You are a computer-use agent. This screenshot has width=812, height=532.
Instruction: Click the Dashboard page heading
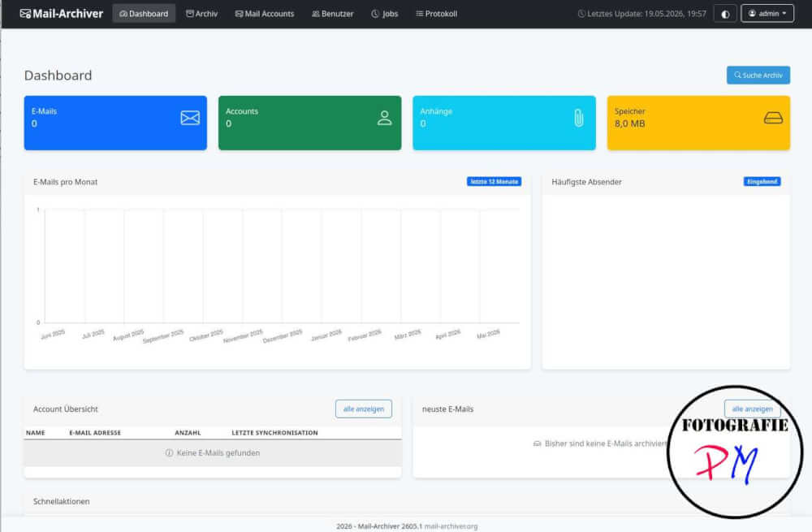coord(58,76)
